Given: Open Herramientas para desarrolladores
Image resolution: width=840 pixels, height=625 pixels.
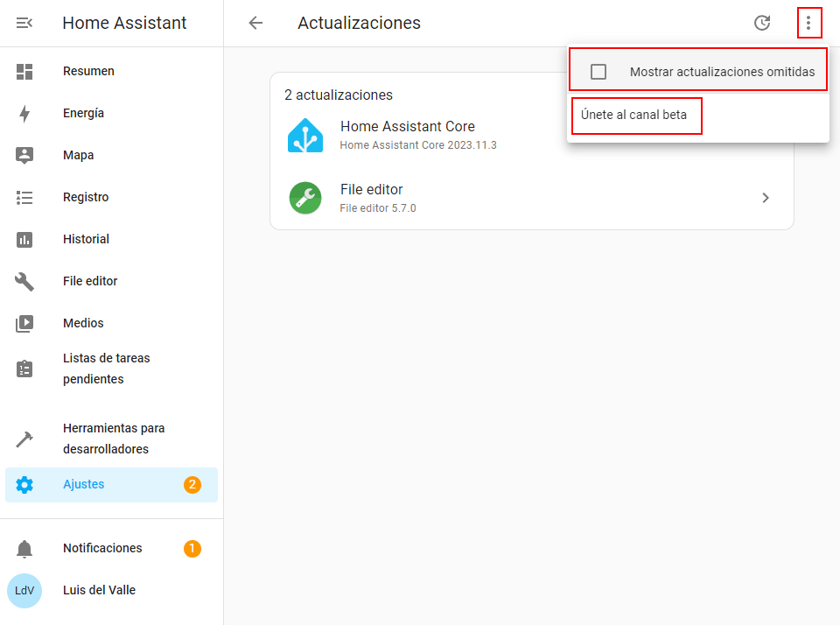Looking at the screenshot, I should (114, 439).
